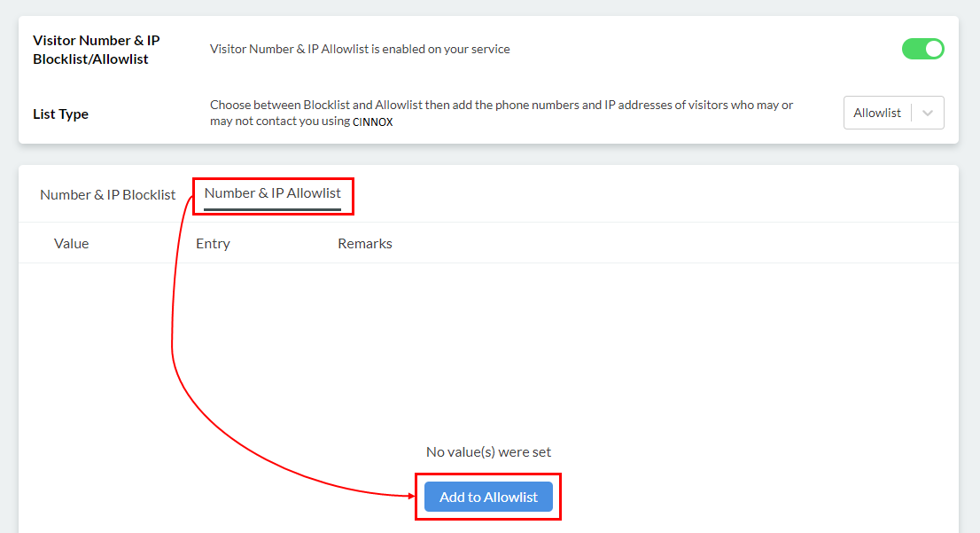Disable the Visitor Number & IP Allowlist toggle
980x533 pixels.
tap(922, 49)
